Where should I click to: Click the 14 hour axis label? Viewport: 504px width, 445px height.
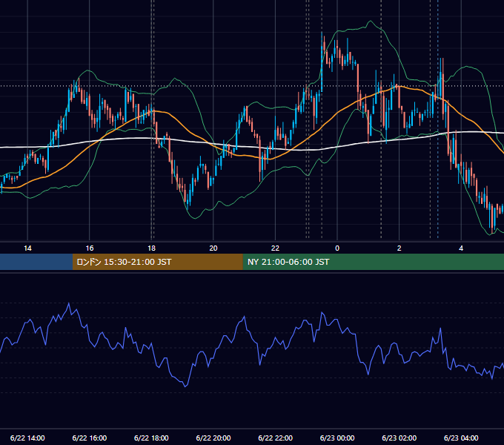pos(27,248)
